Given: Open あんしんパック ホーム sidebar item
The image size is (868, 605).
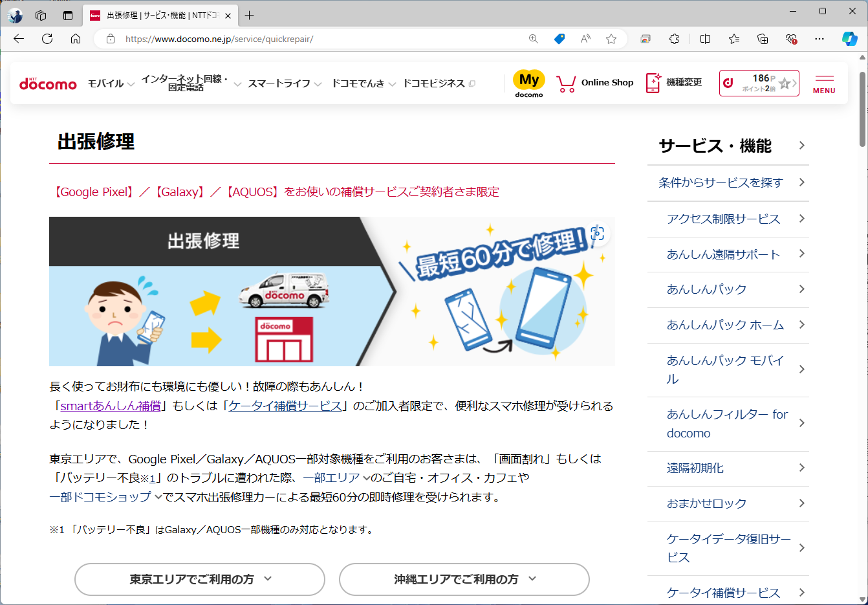Looking at the screenshot, I should [728, 325].
